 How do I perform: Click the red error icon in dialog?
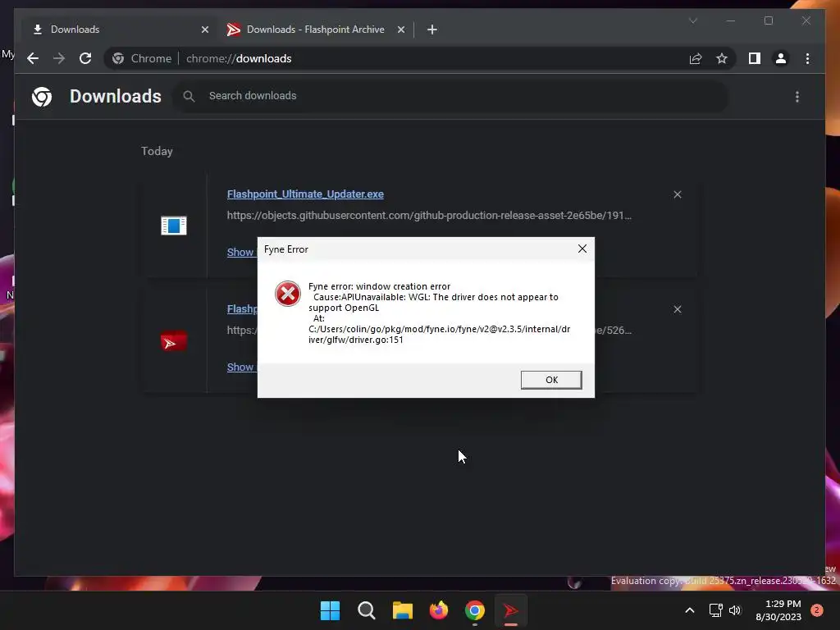pyautogui.click(x=288, y=294)
